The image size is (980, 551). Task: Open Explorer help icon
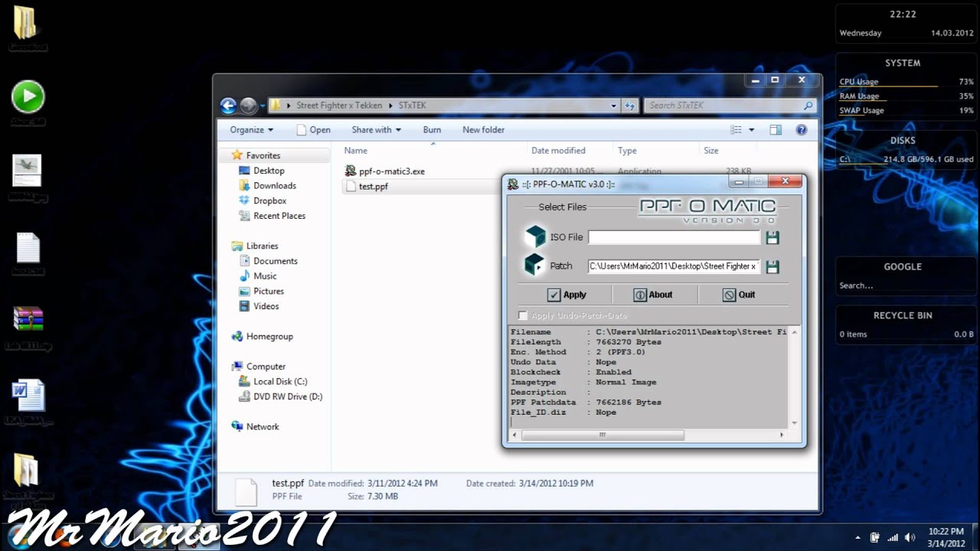[802, 130]
